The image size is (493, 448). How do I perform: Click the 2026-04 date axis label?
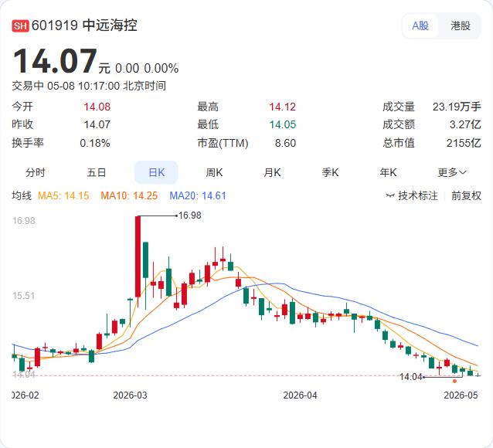pos(301,395)
